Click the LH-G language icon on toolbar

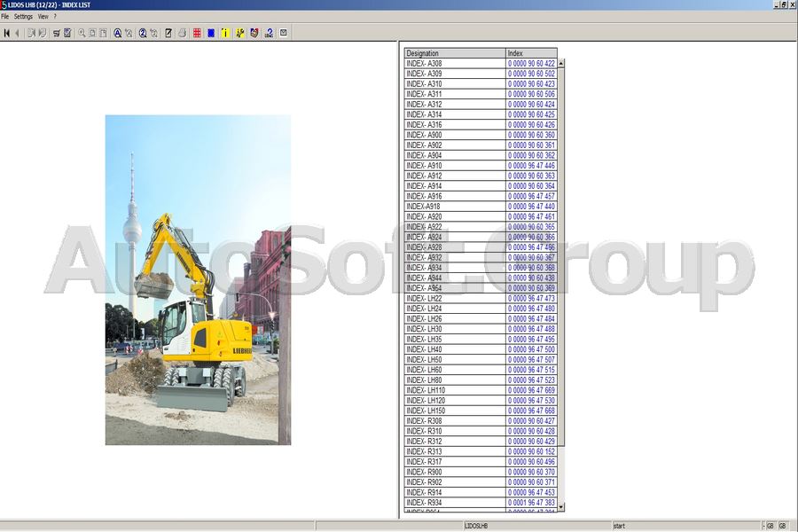[268, 33]
